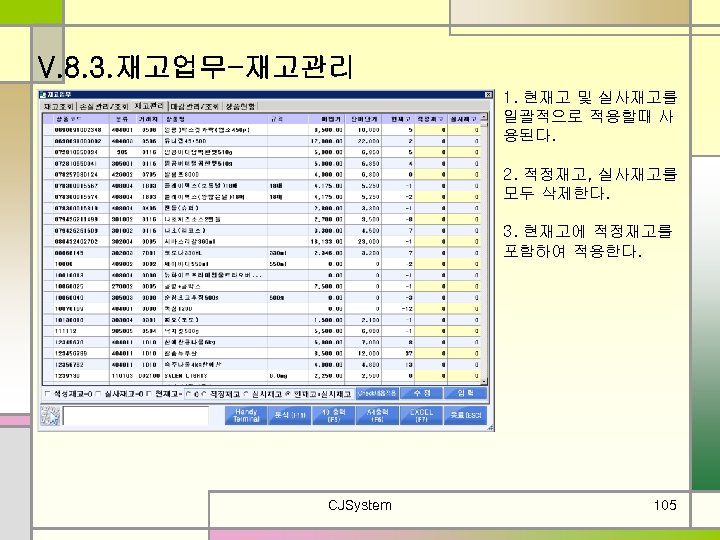Screen dimensions: 720x540
Task: Click the current stock value 37
Action: pyautogui.click(x=398, y=354)
